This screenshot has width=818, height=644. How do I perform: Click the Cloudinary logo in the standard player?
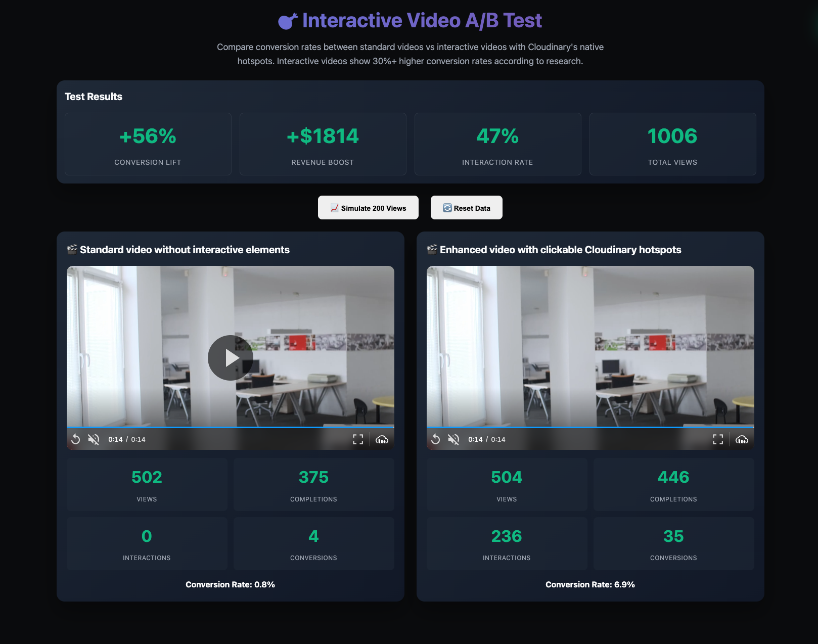point(382,440)
